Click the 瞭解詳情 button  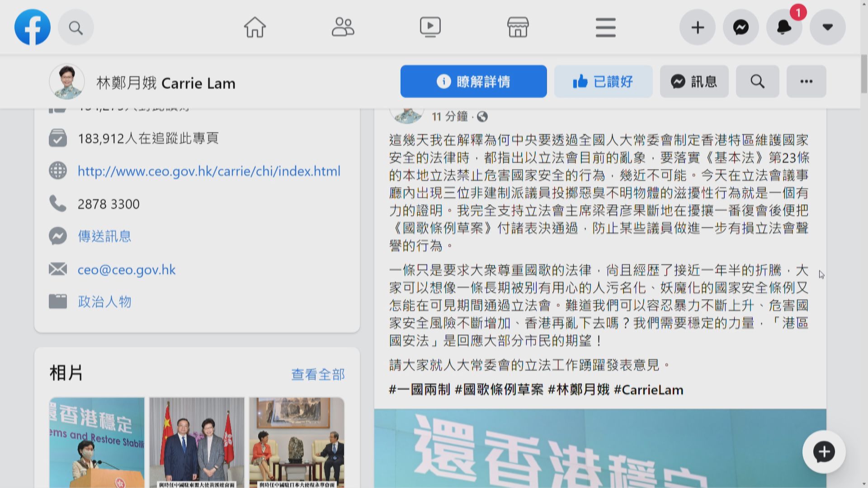pyautogui.click(x=473, y=81)
